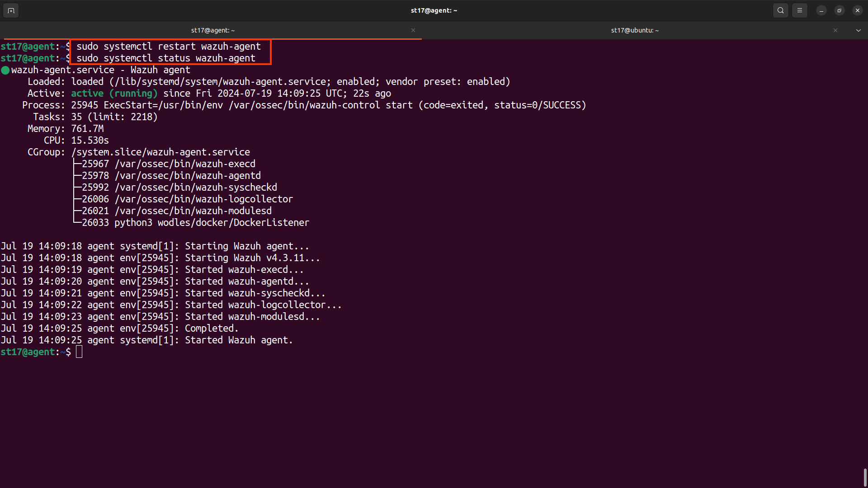Image resolution: width=868 pixels, height=488 pixels.
Task: Click the 25978 wazuh-agentd process line
Action: [171, 176]
